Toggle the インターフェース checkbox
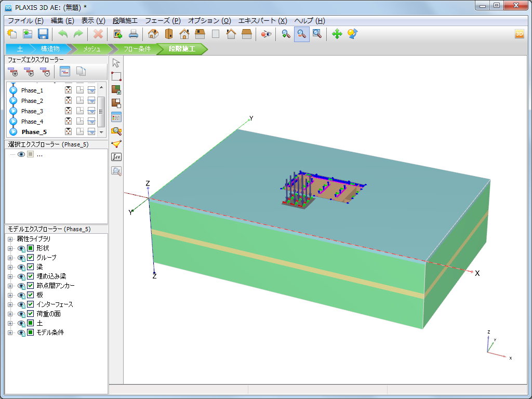 31,304
